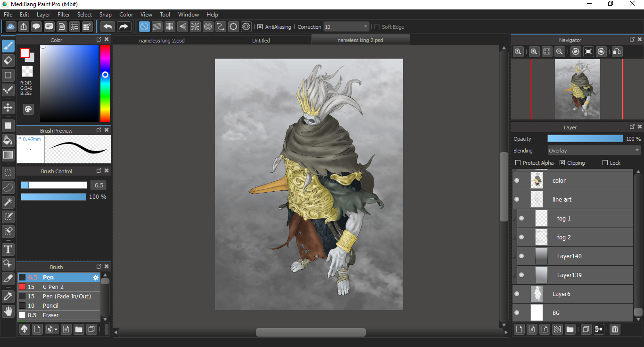Select the Eraser brush in list
Screen dimensions: 644x347
pos(59,315)
